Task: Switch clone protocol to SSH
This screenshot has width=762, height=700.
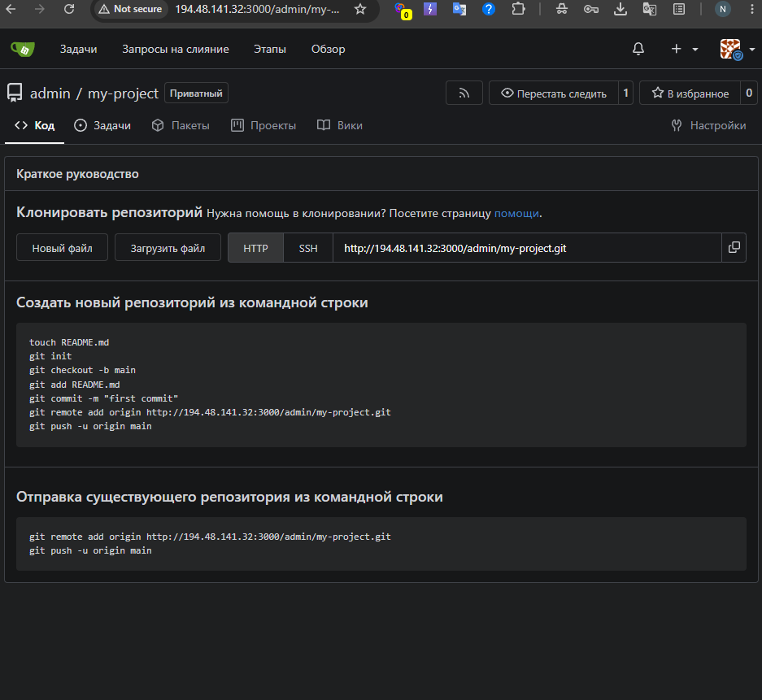Action: click(308, 248)
